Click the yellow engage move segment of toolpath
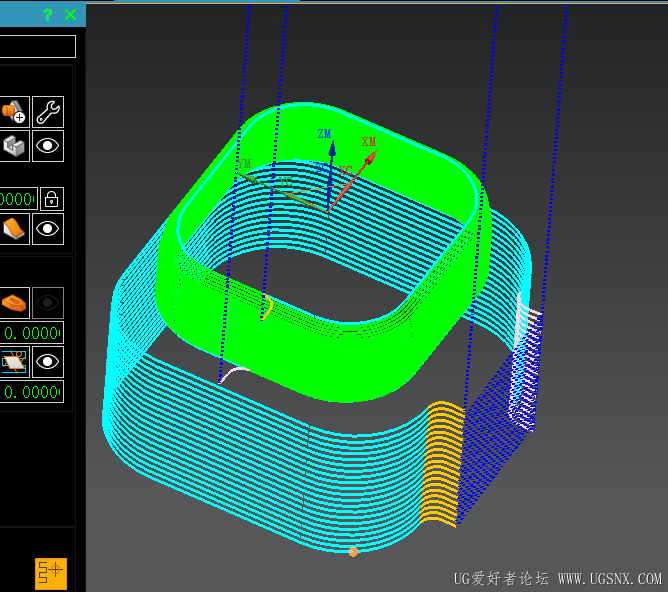668x592 pixels. tap(443, 462)
